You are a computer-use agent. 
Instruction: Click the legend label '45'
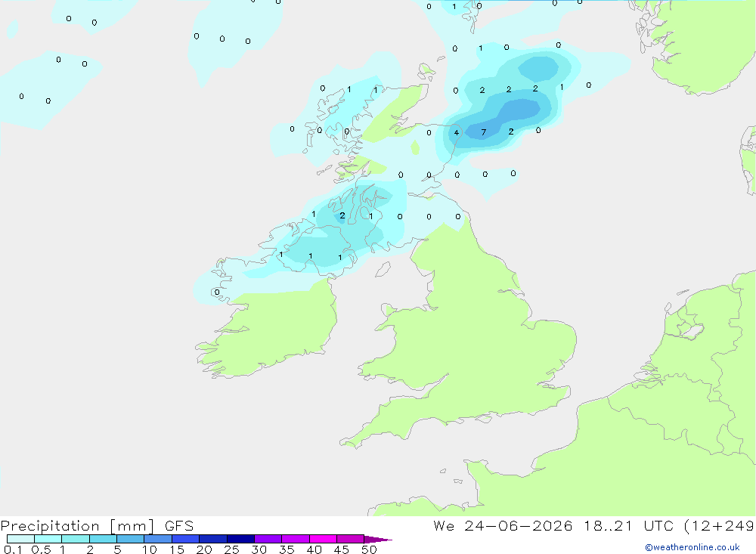tap(342, 549)
